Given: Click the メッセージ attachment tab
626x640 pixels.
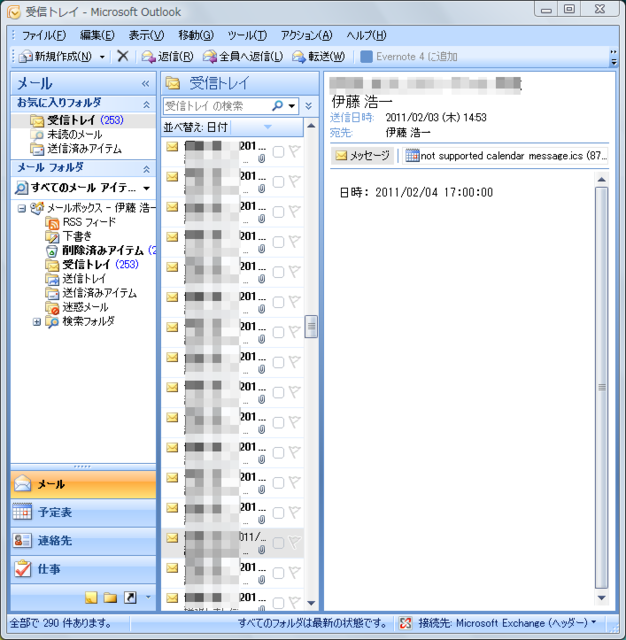Looking at the screenshot, I should pos(362,156).
